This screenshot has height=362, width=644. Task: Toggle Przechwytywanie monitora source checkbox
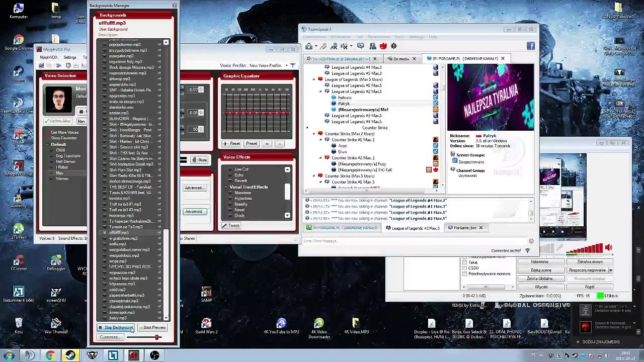click(x=464, y=274)
